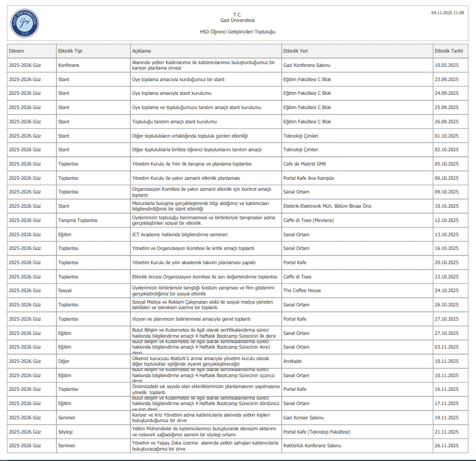Select the 26.11.2025 date cell

pyautogui.click(x=446, y=446)
